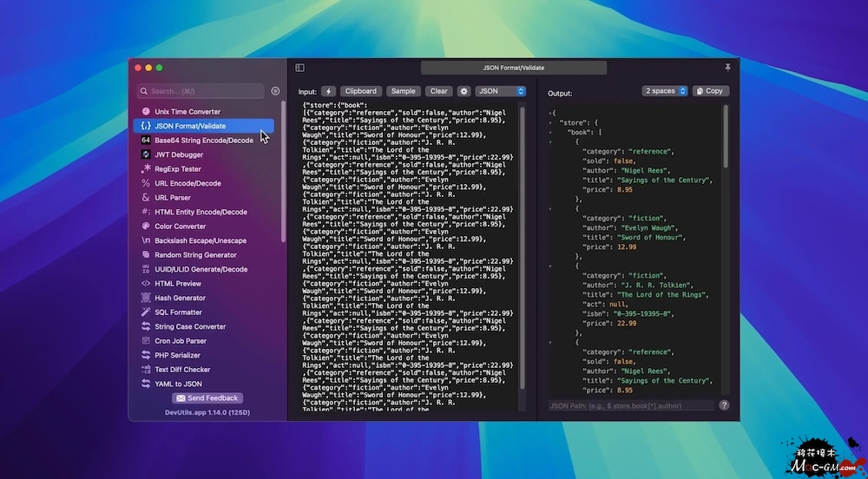Open input settings gear icon
The width and height of the screenshot is (868, 479).
coord(464,91)
